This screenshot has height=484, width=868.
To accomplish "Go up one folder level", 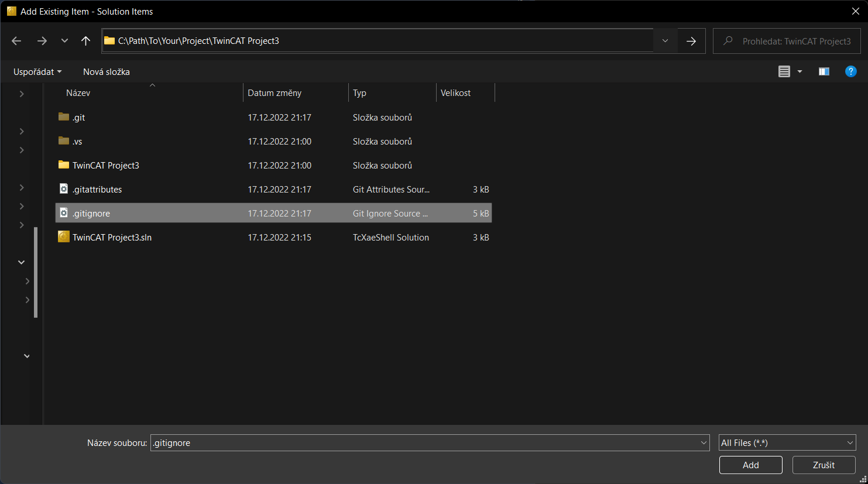I will [85, 41].
